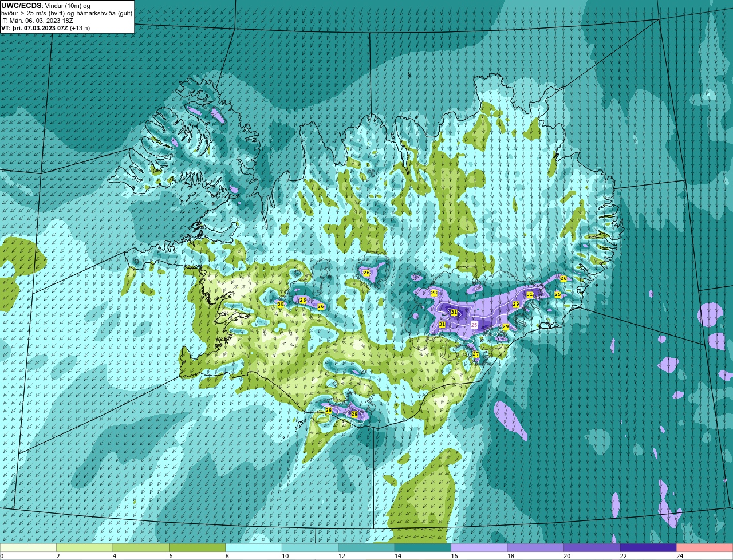
Task: Select the 18–20 purple scale swatch
Action: click(x=535, y=547)
